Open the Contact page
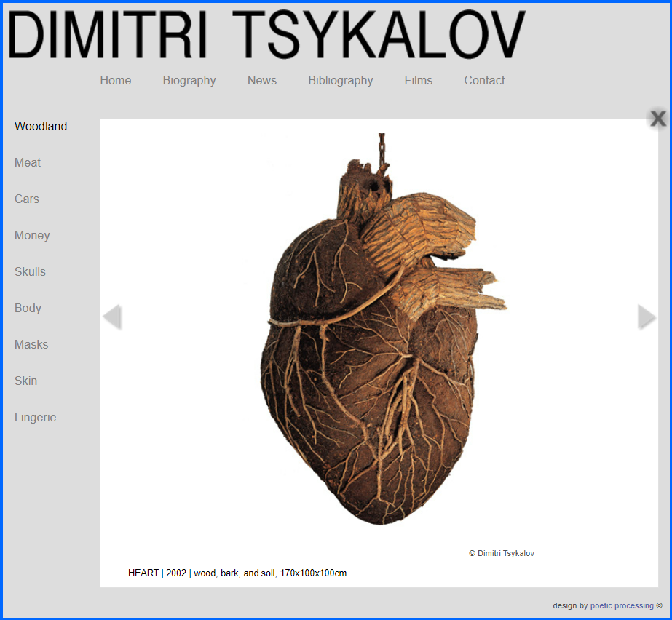The width and height of the screenshot is (672, 620). (x=484, y=80)
